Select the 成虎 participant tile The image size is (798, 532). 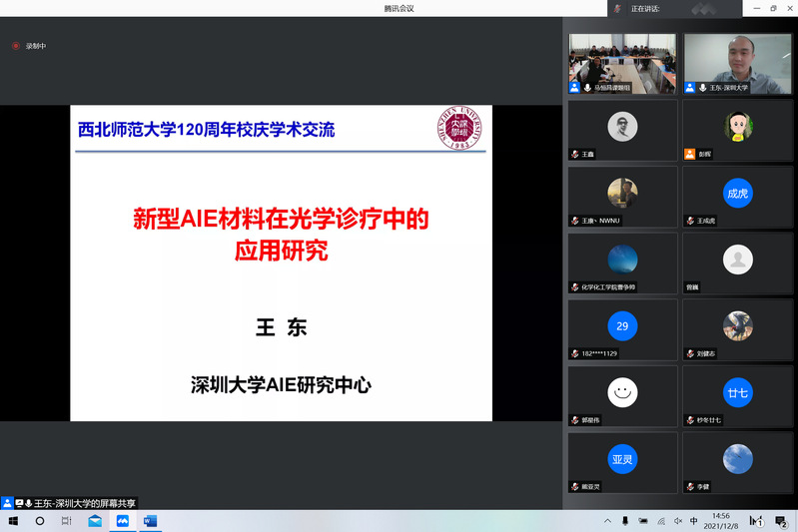click(x=737, y=194)
